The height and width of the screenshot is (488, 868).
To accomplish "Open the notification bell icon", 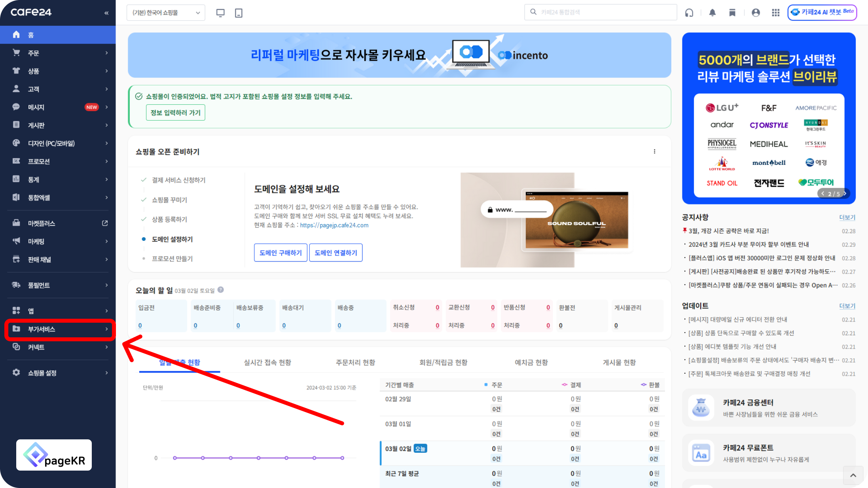I will 712,13.
